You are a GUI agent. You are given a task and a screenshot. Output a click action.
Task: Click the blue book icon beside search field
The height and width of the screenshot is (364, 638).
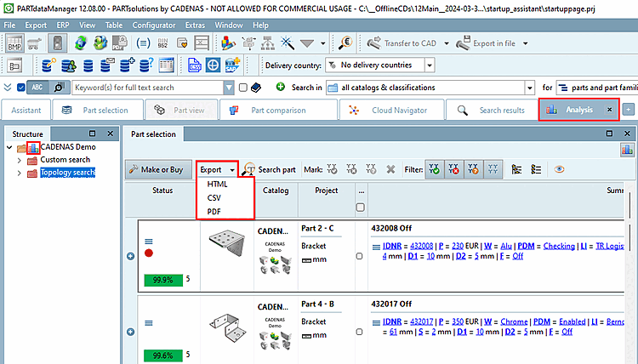tap(256, 88)
